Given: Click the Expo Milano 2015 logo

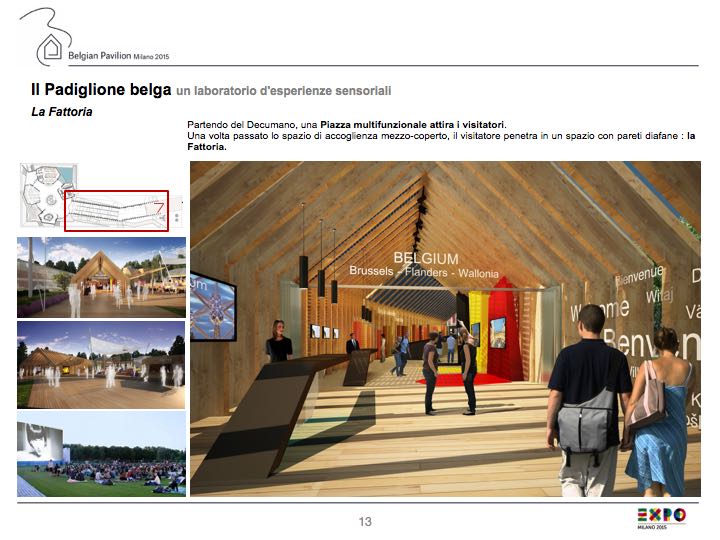Looking at the screenshot, I should point(661,517).
